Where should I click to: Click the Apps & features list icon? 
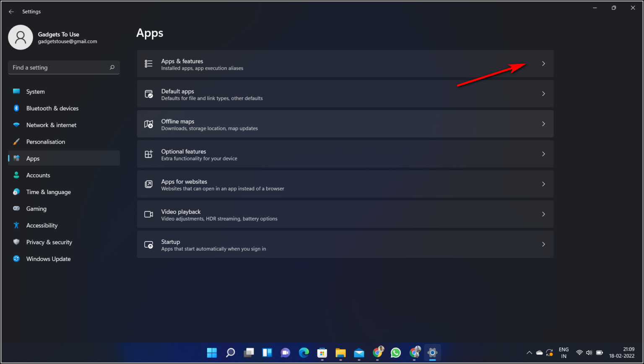(148, 63)
